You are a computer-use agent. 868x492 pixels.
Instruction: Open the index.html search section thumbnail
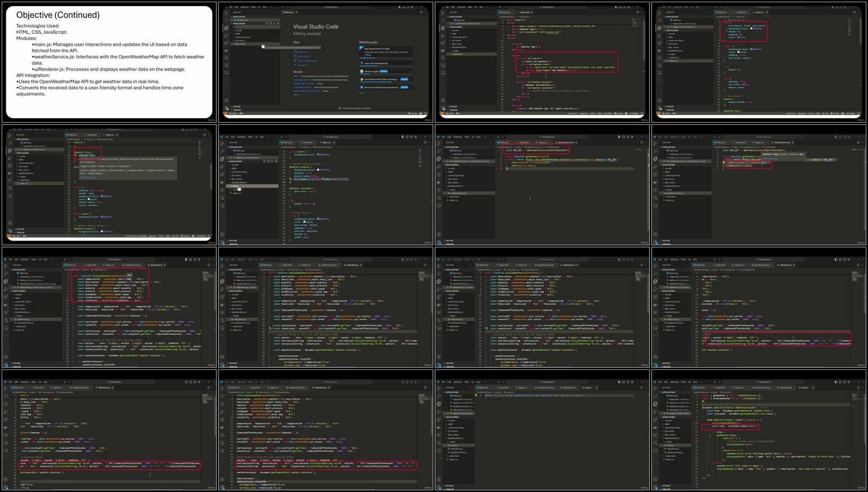[542, 62]
